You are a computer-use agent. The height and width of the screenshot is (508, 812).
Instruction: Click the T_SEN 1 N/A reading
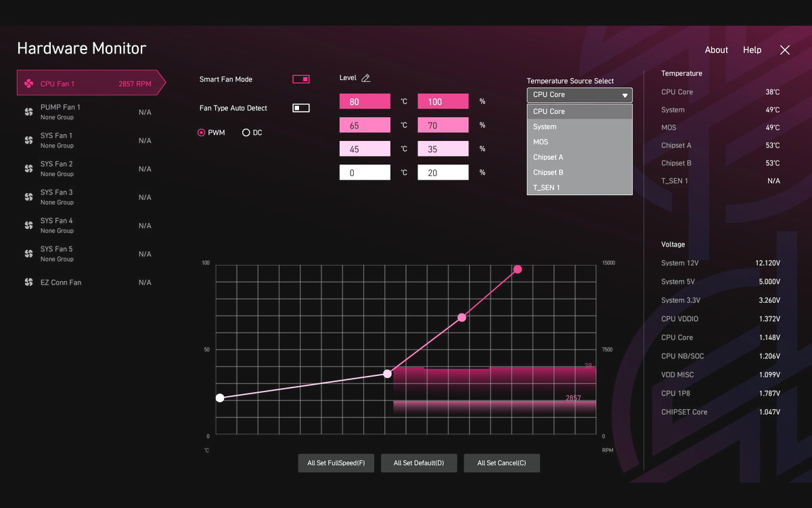pyautogui.click(x=773, y=181)
